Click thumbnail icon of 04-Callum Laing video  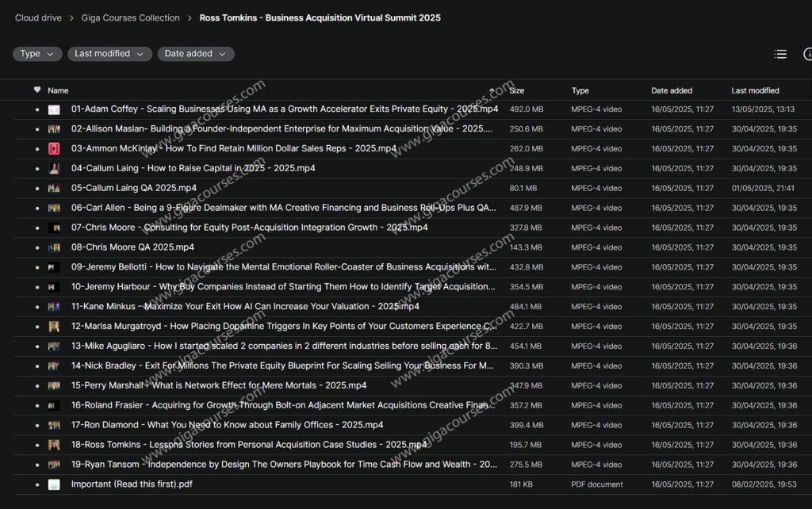tap(54, 168)
